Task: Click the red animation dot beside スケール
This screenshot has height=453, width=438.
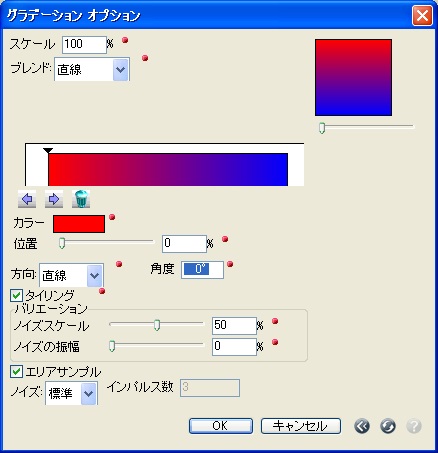Action: [x=125, y=40]
